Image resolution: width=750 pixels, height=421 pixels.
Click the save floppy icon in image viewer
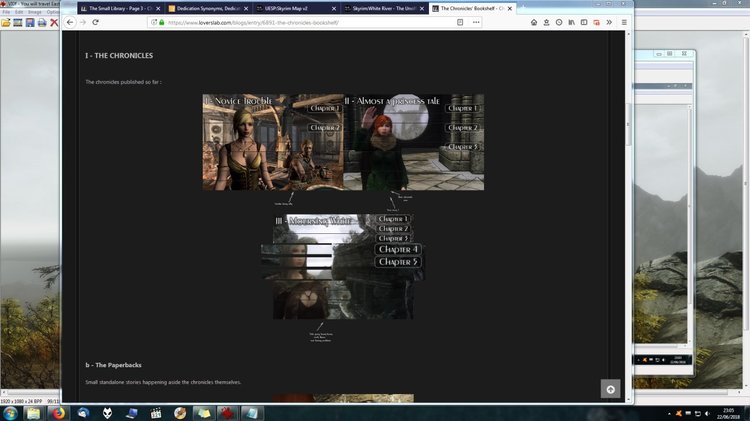coord(30,22)
